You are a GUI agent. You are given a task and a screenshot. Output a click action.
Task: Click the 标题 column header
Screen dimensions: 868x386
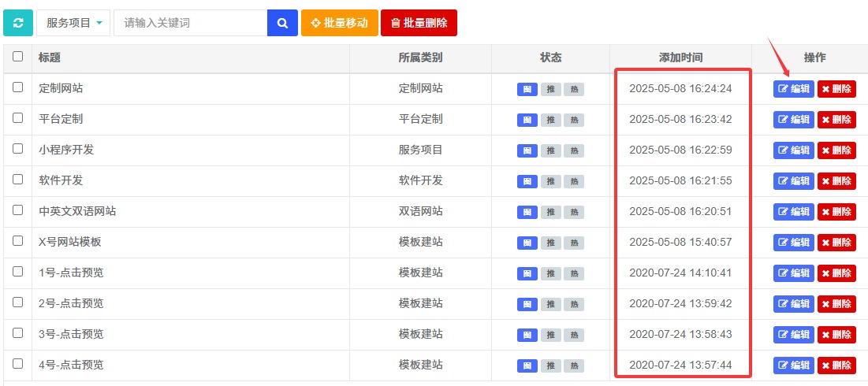[50, 58]
